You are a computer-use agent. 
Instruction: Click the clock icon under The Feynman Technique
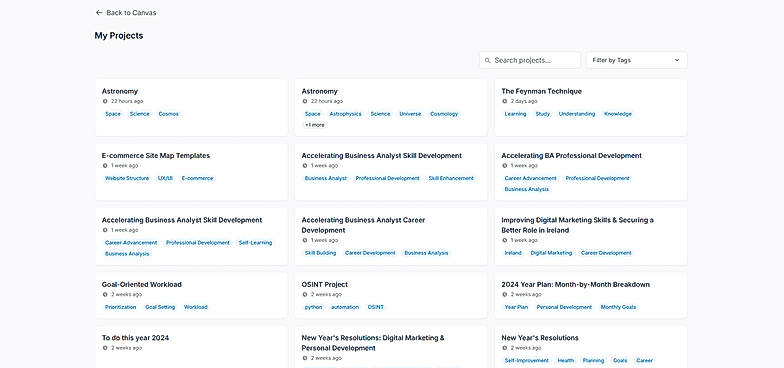coord(505,101)
